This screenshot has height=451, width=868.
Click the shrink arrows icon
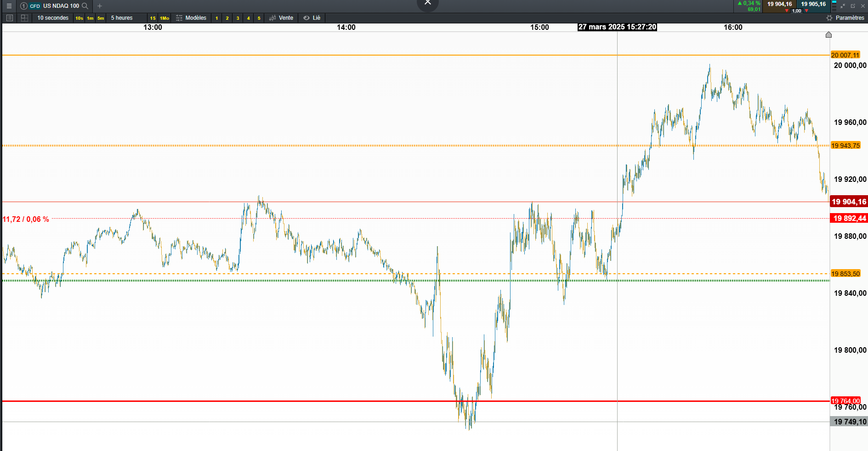pyautogui.click(x=843, y=6)
